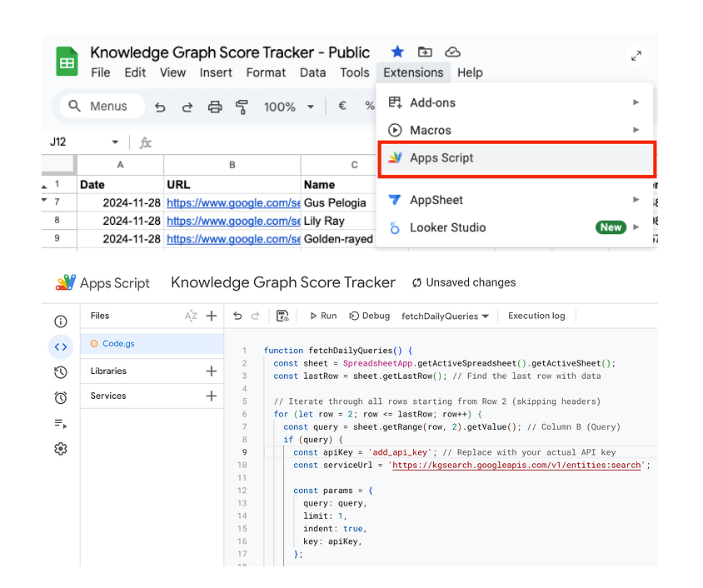
Task: Click the Extensions menu
Action: coord(413,72)
